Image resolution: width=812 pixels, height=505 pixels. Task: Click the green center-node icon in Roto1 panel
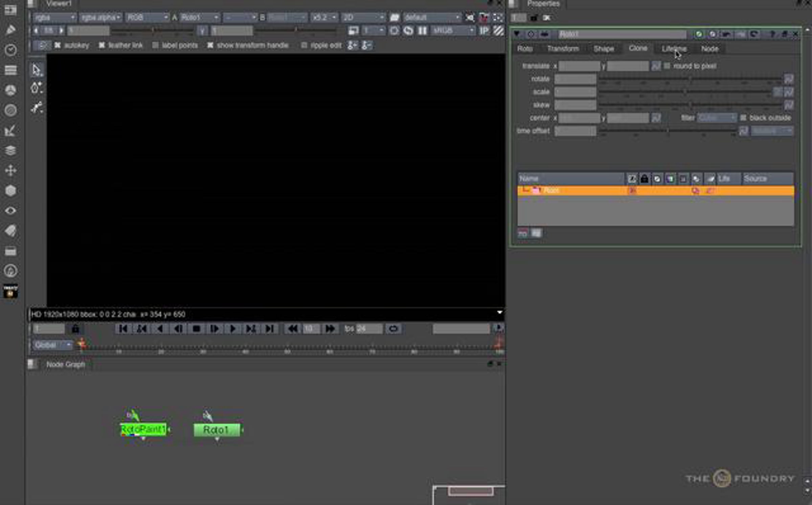(699, 34)
